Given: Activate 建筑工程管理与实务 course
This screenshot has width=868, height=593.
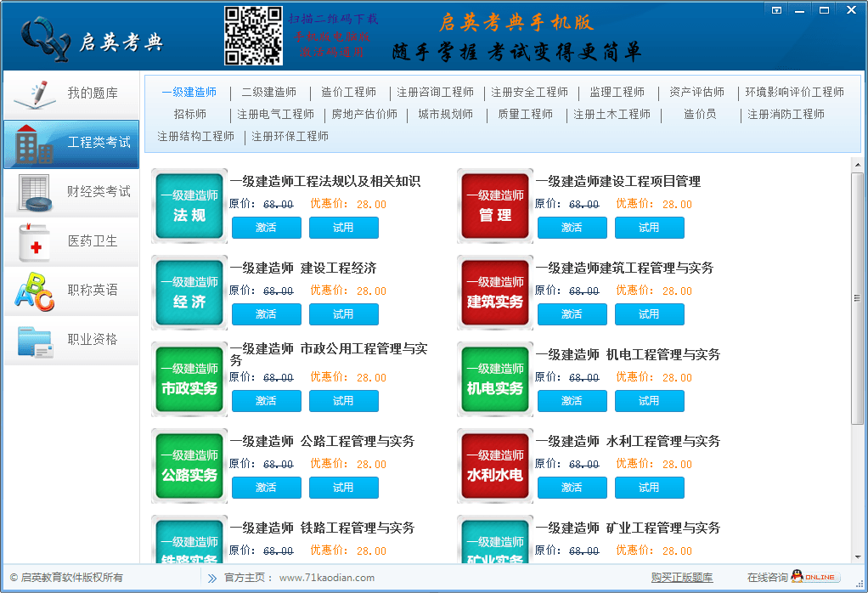Looking at the screenshot, I should (572, 314).
